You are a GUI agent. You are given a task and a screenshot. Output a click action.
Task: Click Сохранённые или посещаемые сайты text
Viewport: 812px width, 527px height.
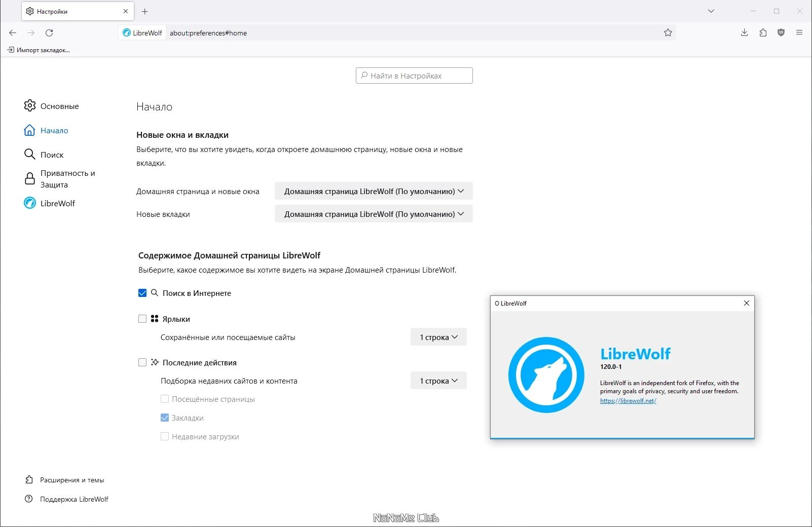tap(228, 337)
